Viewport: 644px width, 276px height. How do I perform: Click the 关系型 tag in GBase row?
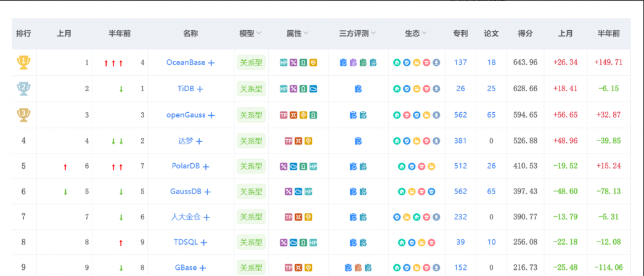[251, 268]
